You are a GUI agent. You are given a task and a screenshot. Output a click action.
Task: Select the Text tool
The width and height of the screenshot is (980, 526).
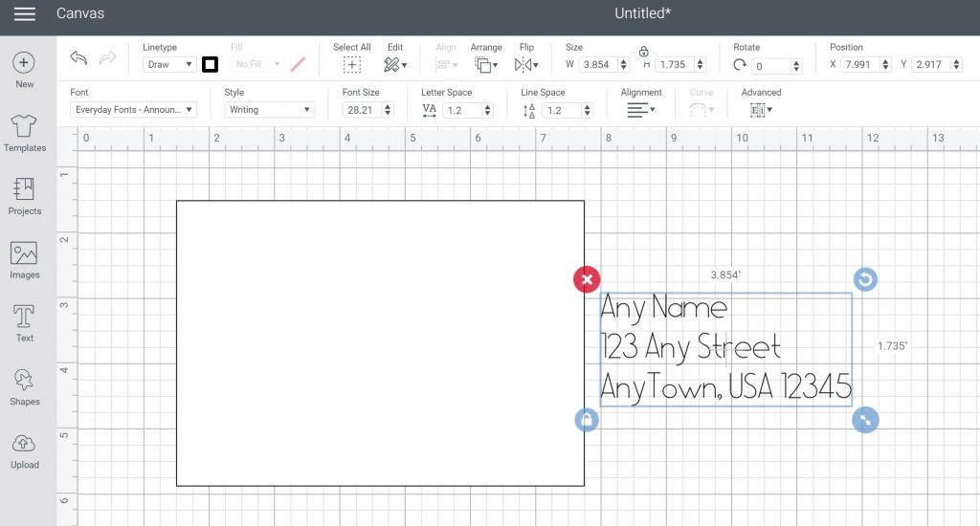tap(24, 323)
